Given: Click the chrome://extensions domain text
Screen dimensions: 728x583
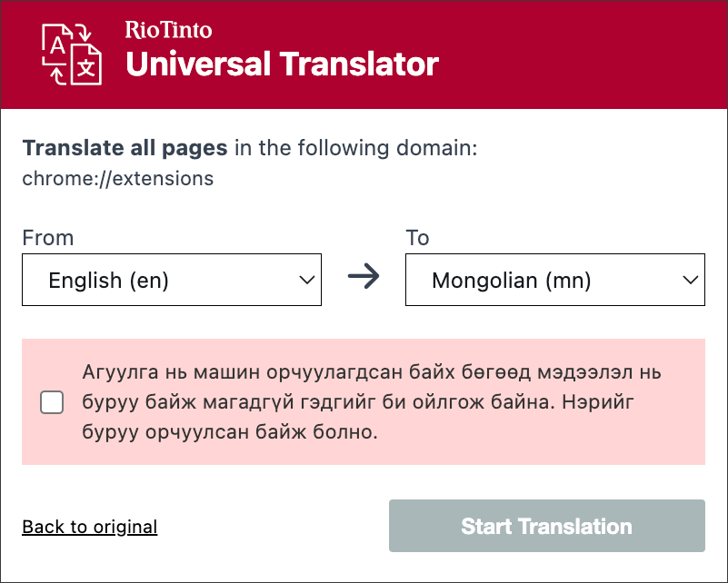Looking at the screenshot, I should [118, 178].
